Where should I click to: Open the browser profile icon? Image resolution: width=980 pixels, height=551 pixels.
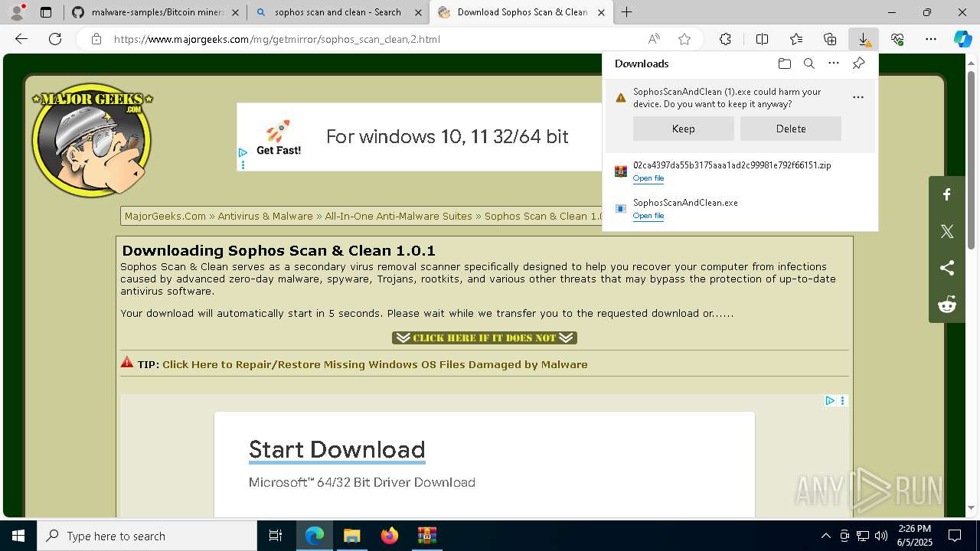pyautogui.click(x=16, y=12)
